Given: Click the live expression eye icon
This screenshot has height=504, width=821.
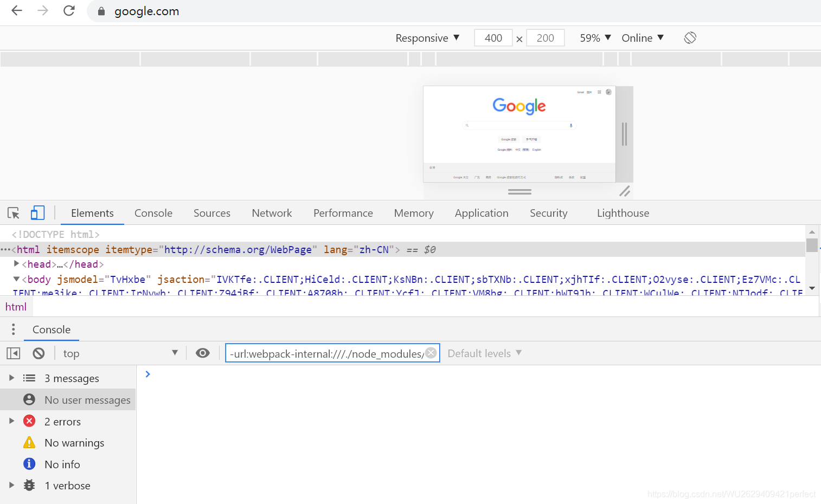Looking at the screenshot, I should (x=203, y=353).
